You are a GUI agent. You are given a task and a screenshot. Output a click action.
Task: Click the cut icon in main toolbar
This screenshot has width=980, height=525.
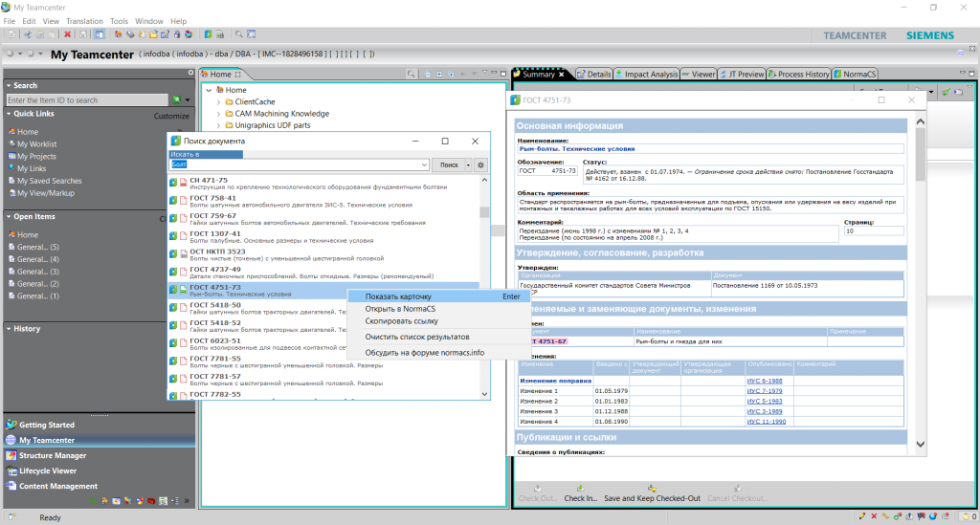(x=28, y=34)
